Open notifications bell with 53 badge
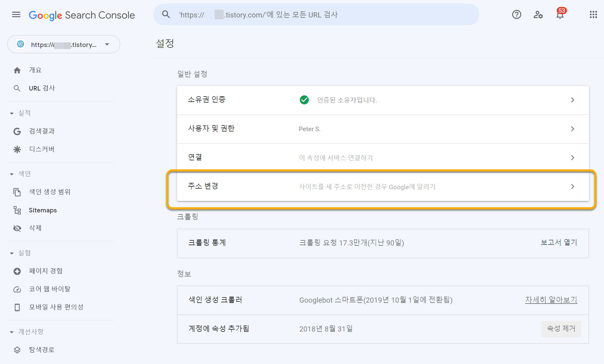The height and width of the screenshot is (364, 604). (560, 14)
